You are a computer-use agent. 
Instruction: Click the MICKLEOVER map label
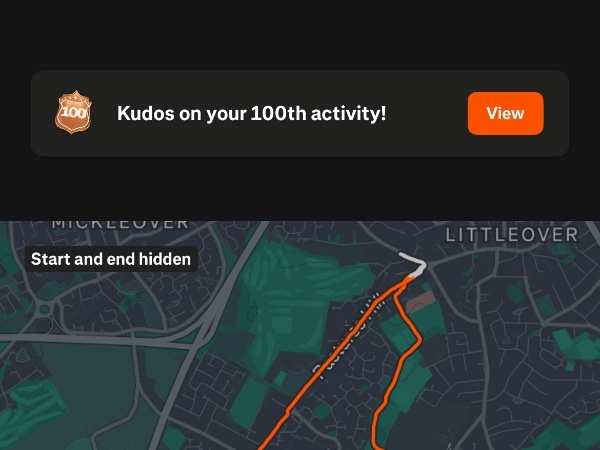click(120, 224)
